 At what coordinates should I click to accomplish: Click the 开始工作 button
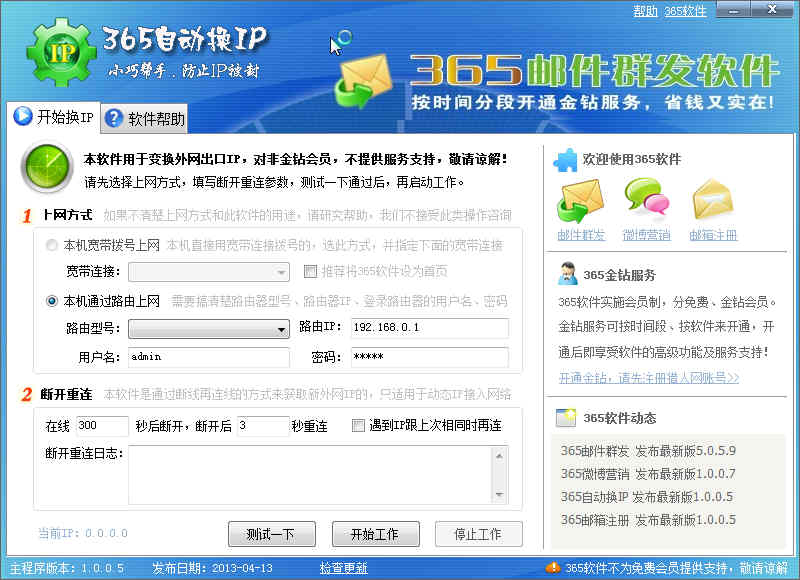pos(376,534)
